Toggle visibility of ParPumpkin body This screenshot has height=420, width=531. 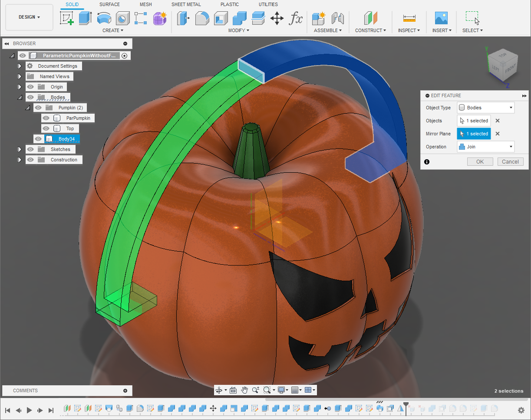point(46,118)
